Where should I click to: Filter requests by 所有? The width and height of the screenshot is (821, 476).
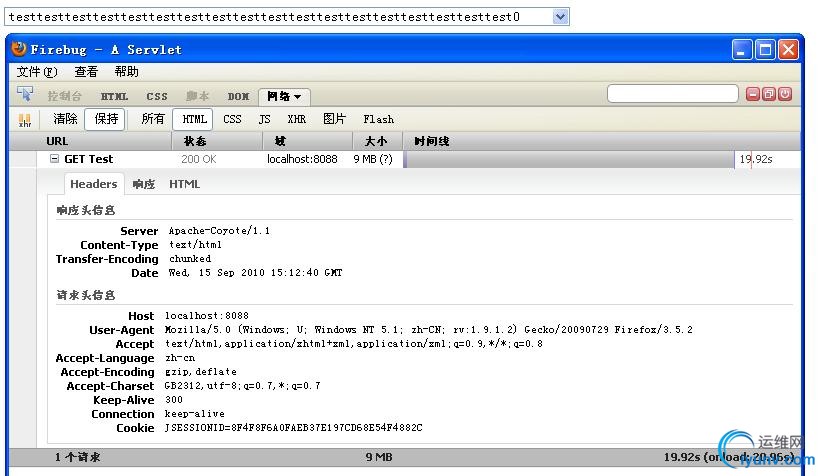[153, 119]
